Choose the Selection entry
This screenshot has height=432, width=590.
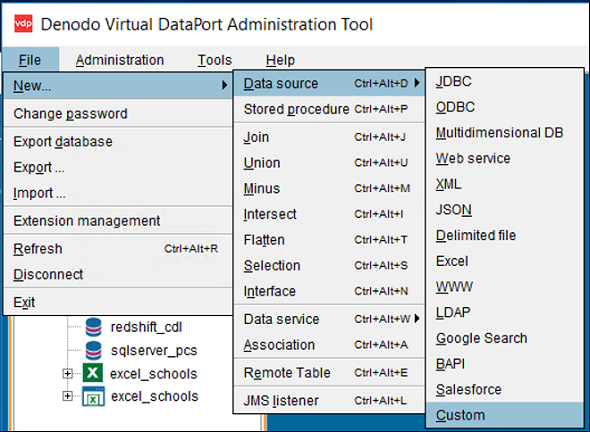pos(329,265)
